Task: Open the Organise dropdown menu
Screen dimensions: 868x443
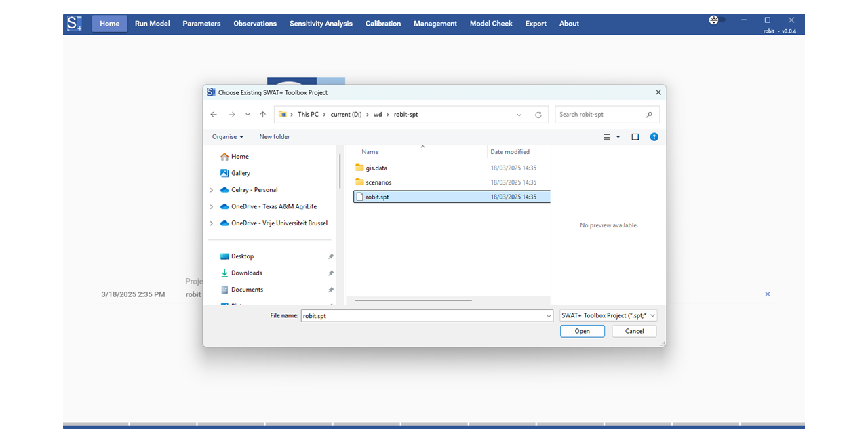Action: 227,137
